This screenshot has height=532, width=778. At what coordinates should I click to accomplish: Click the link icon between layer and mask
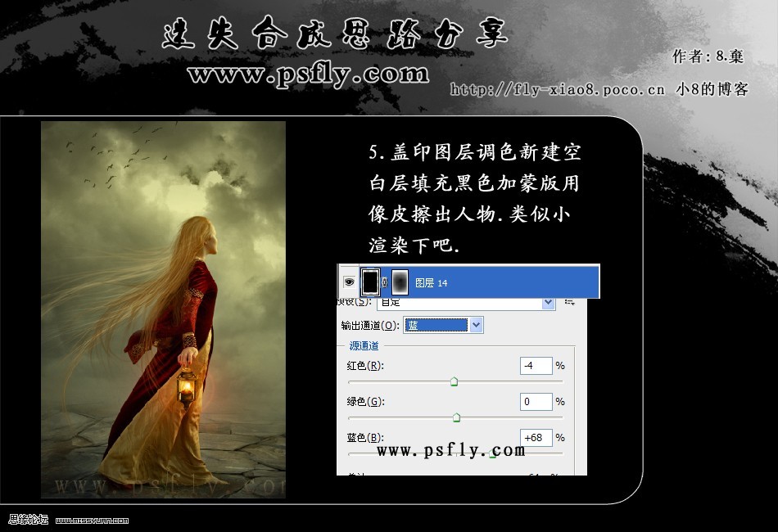pos(385,282)
